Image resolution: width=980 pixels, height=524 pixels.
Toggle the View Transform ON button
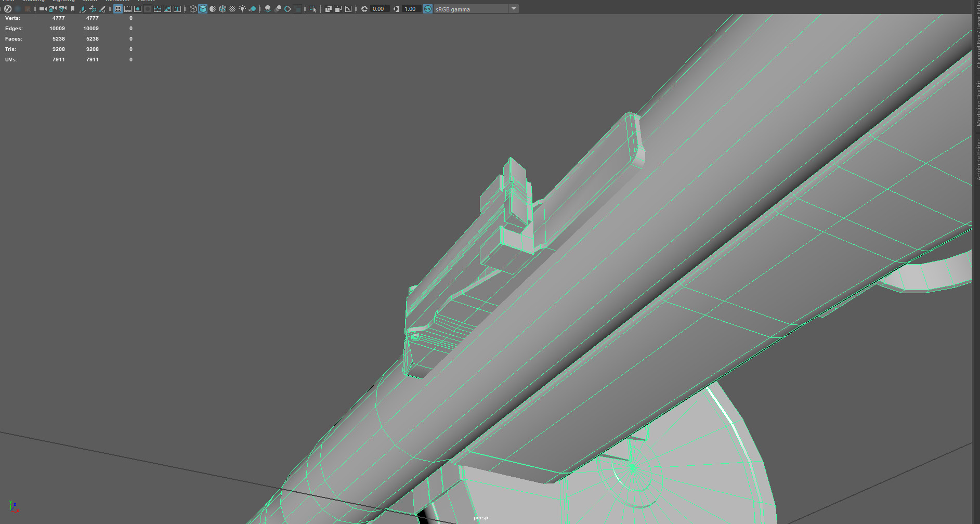[x=427, y=9]
